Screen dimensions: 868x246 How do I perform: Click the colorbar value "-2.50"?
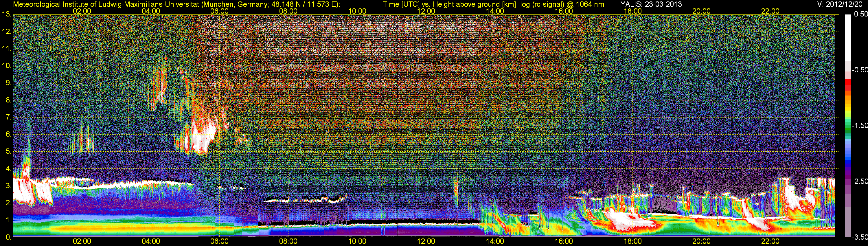(860, 181)
